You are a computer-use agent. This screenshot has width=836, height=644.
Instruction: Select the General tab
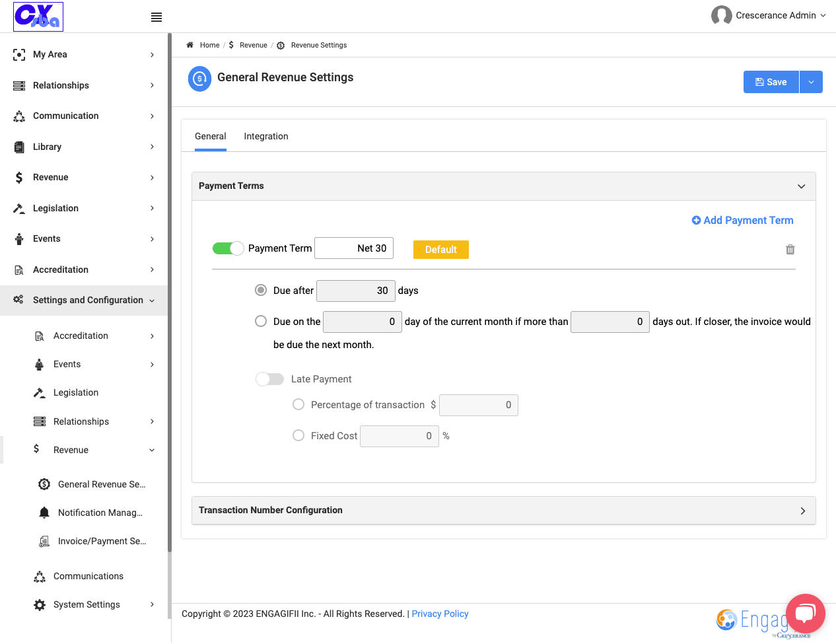(x=211, y=136)
